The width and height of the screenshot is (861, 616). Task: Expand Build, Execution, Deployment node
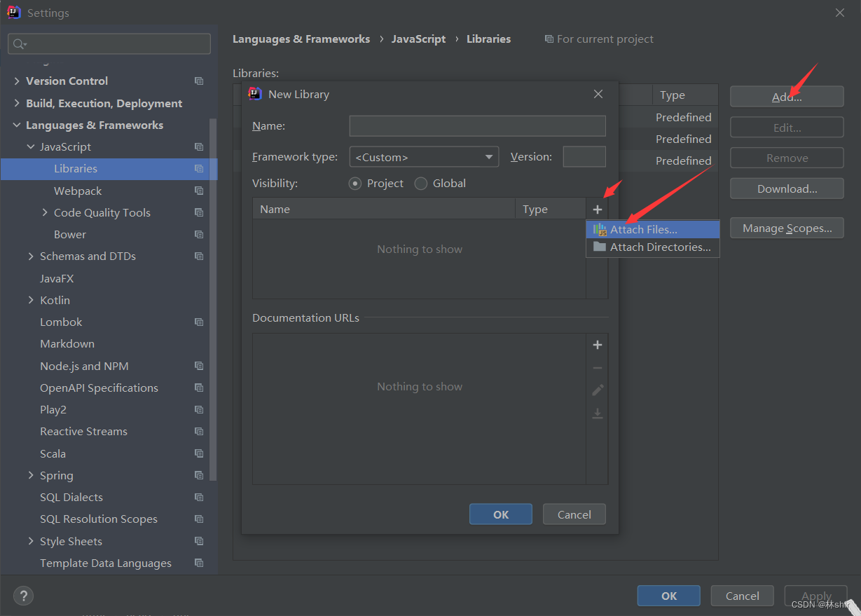[x=17, y=103]
